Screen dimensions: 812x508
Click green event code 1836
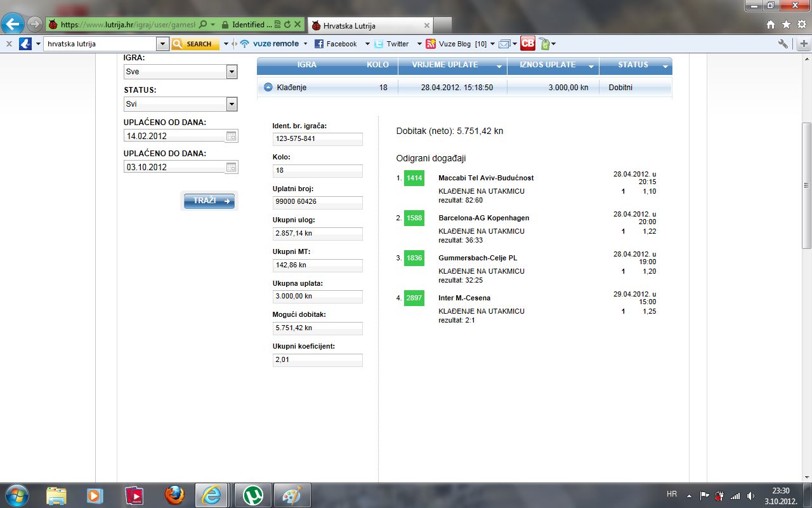(414, 258)
